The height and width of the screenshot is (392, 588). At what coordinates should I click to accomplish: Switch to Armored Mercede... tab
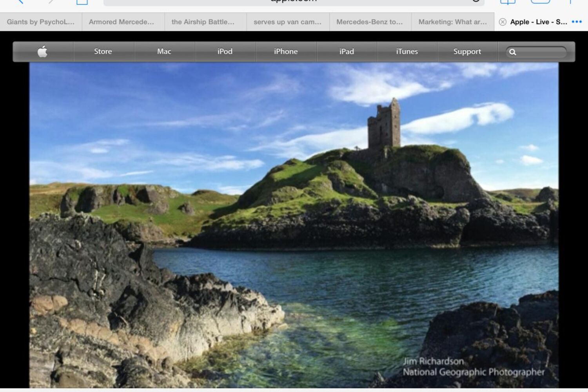(123, 22)
